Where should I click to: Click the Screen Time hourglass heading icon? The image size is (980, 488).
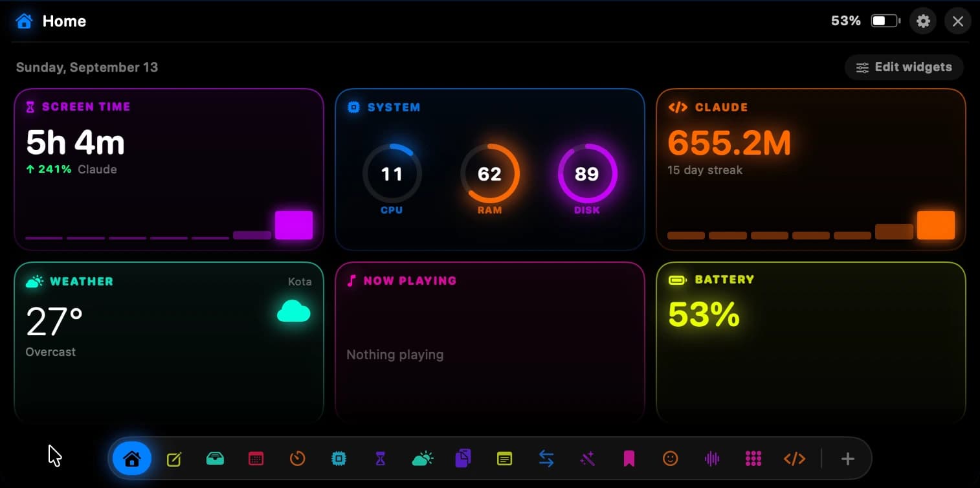30,107
